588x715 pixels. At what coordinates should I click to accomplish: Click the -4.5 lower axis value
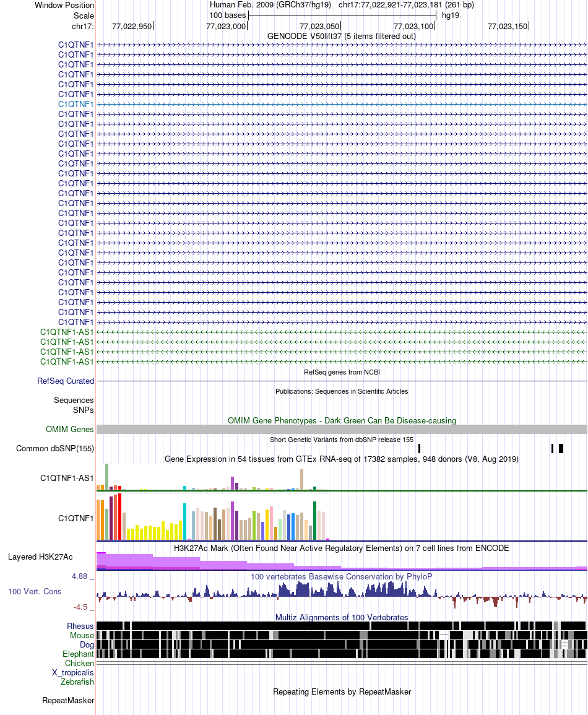coord(80,607)
